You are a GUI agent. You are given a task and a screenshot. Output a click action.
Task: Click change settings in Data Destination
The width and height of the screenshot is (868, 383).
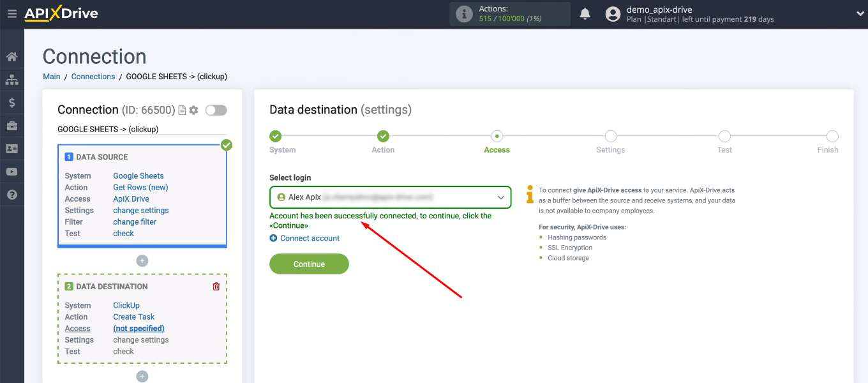click(x=141, y=340)
